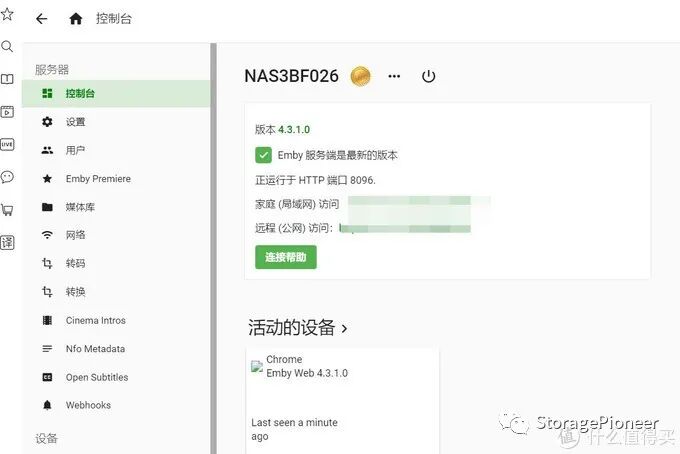Click the film icon beside Cinema Intros
This screenshot has height=454, width=680.
click(47, 320)
